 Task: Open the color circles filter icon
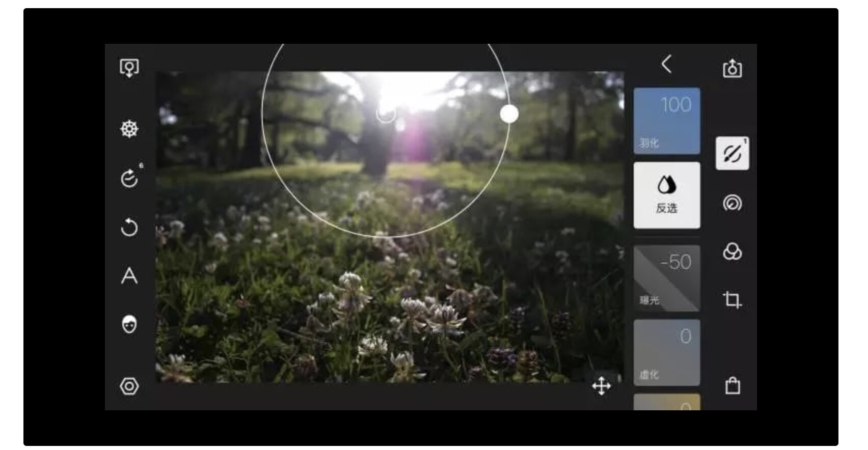(x=732, y=251)
